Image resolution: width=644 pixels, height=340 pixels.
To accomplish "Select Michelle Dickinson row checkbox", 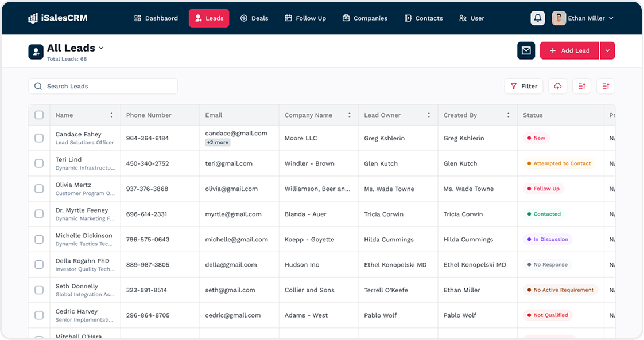I will click(x=39, y=239).
